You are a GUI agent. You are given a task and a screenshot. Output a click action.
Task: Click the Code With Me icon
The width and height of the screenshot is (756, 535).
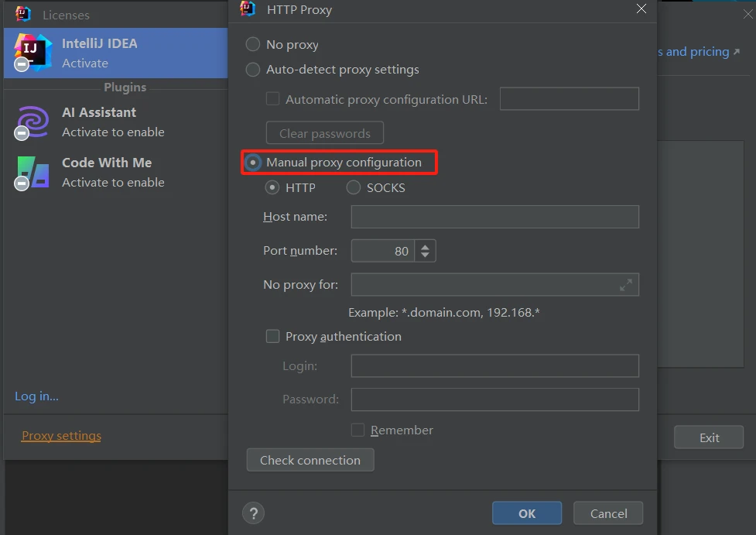32,173
